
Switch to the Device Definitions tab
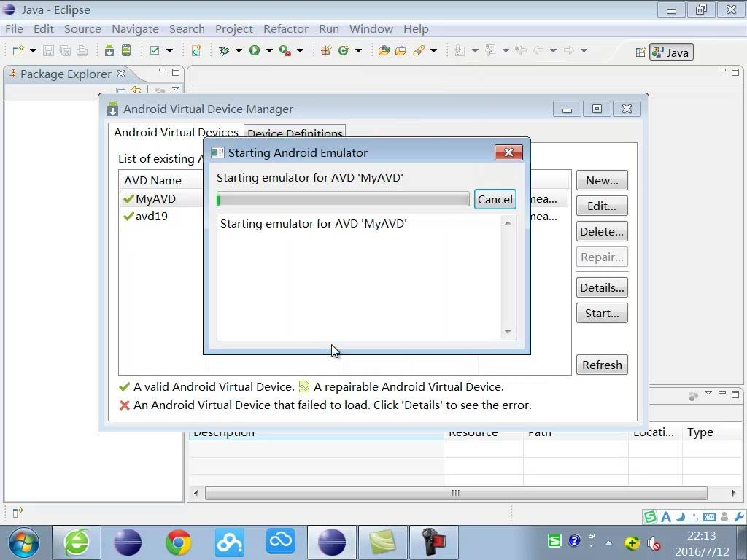click(295, 133)
